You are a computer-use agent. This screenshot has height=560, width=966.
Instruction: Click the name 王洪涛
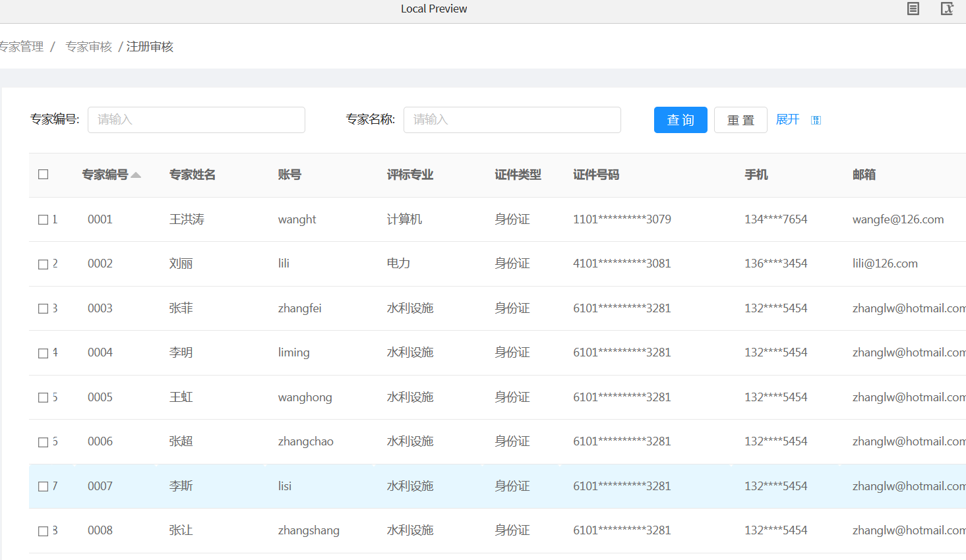click(187, 219)
